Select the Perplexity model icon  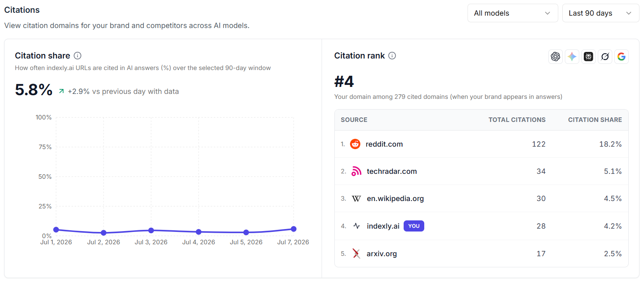click(588, 56)
